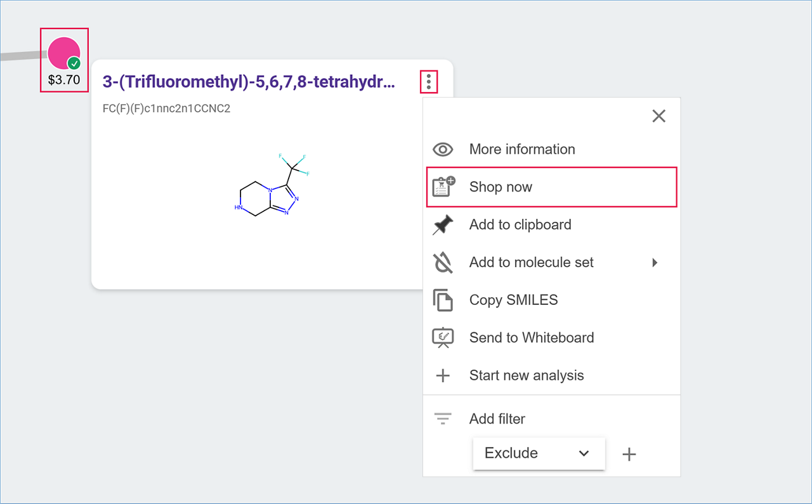Select Start new analysis from the menu
The height and width of the screenshot is (504, 812).
coord(526,375)
